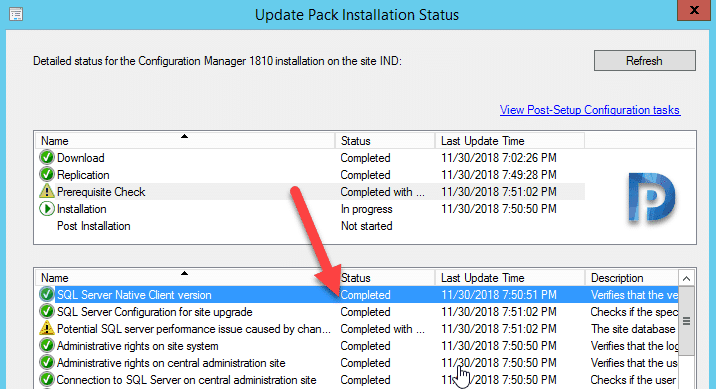Sort lower list by Description column header

[632, 278]
